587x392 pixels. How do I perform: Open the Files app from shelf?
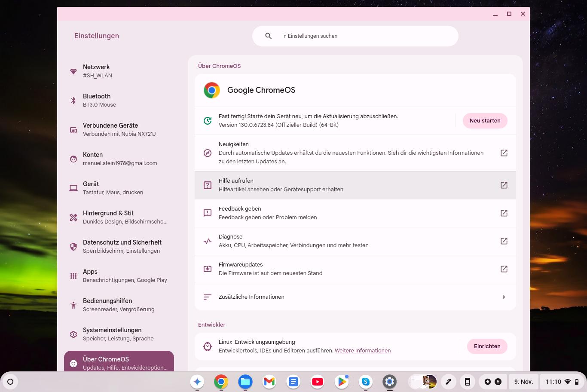(x=245, y=382)
